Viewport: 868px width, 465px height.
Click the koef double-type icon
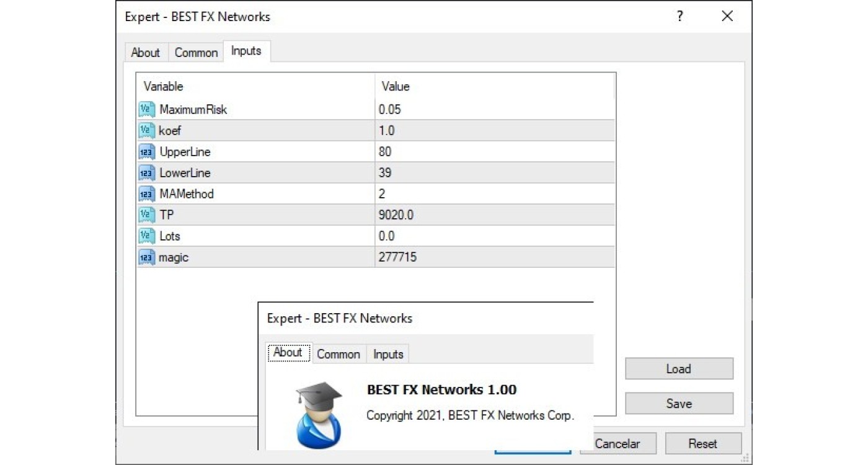[x=146, y=131]
